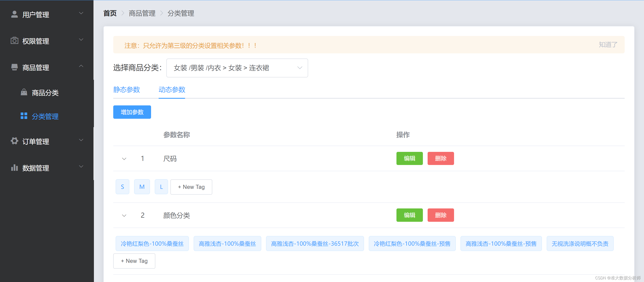
Task: Switch to the 静态参数 tab
Action: coord(127,90)
